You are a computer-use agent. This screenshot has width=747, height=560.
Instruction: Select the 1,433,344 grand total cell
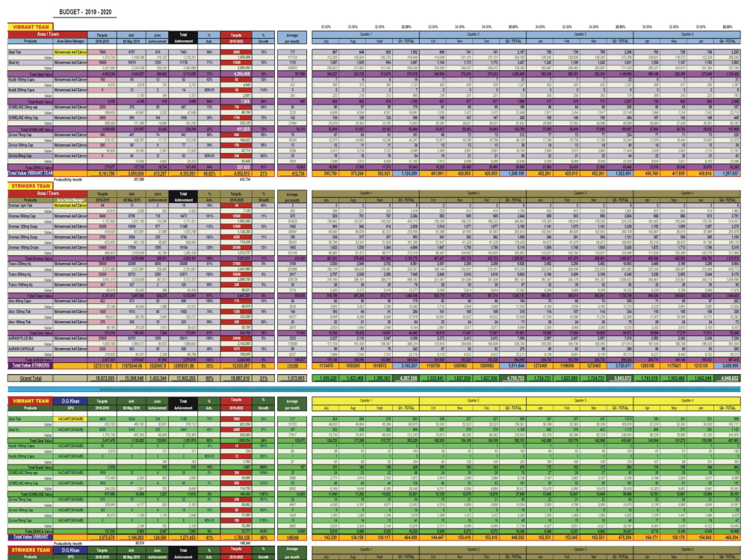[x=157, y=378]
